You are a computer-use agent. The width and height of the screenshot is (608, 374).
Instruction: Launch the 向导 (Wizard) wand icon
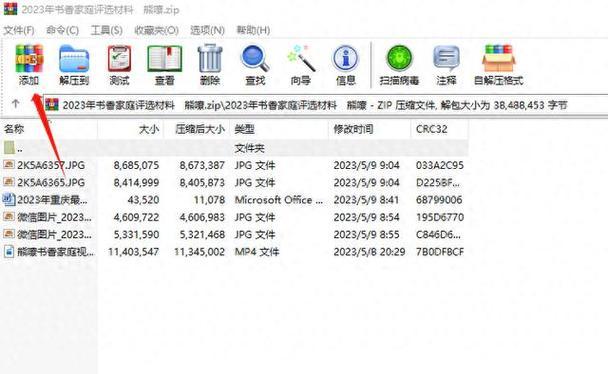click(x=301, y=59)
